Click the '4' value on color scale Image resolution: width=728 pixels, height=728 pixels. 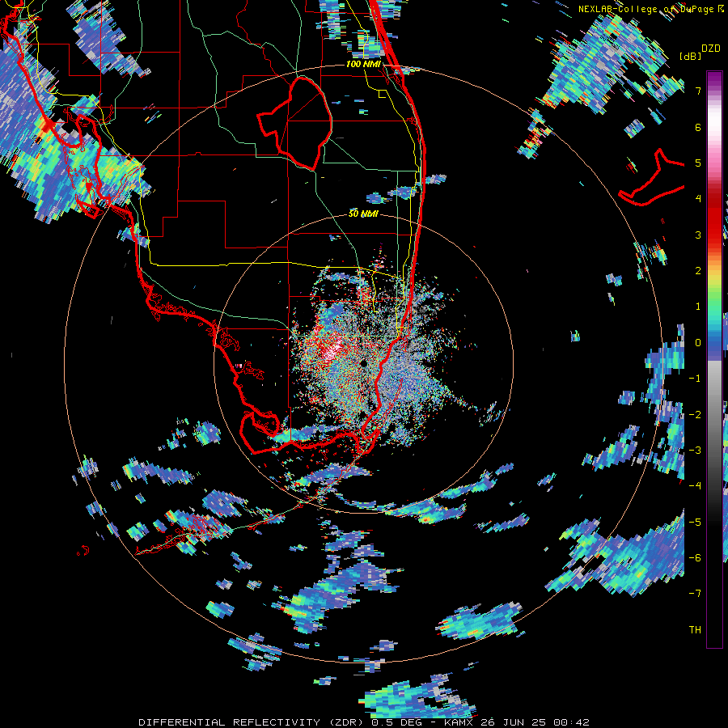(698, 198)
